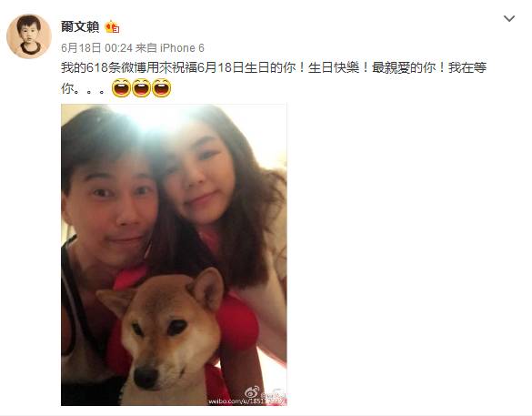The height and width of the screenshot is (416, 532).
Task: Click the crown membership badge icon
Action: click(x=112, y=26)
